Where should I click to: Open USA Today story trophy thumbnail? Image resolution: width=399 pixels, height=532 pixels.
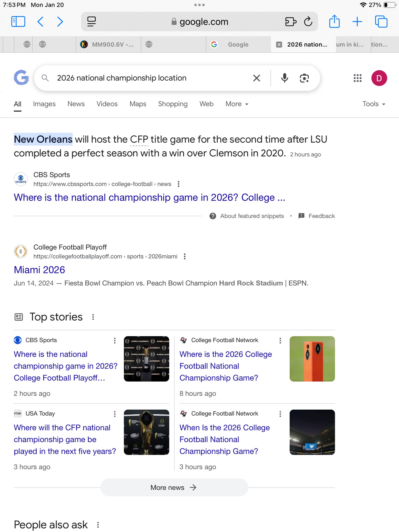point(146,432)
